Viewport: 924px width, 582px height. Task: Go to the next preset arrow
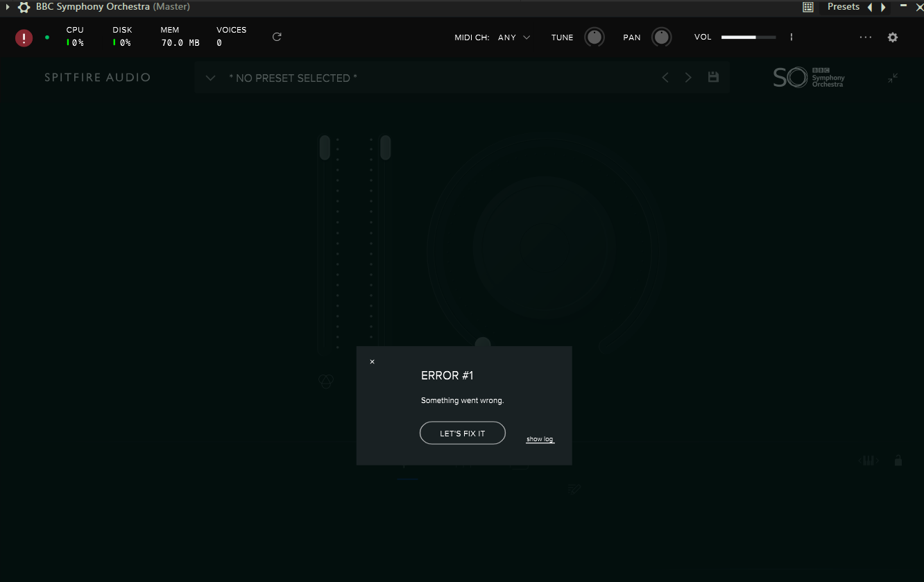click(688, 78)
